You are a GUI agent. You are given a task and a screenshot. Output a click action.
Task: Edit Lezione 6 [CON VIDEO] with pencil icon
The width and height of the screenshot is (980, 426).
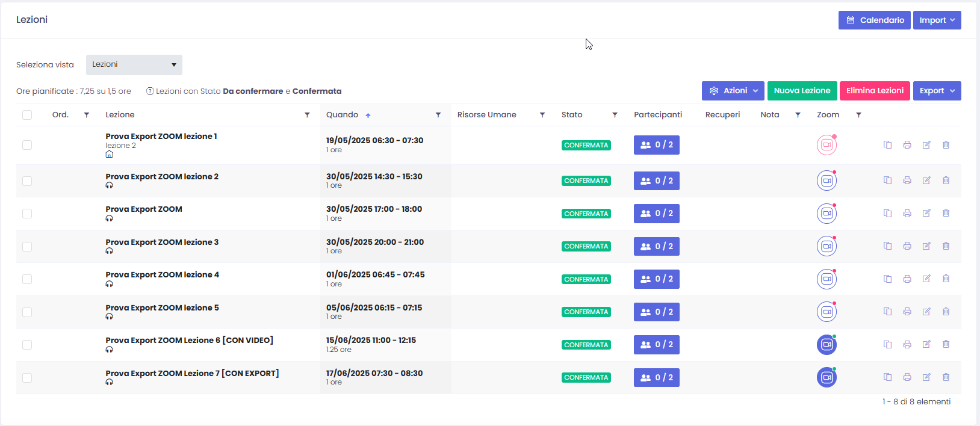(x=926, y=344)
